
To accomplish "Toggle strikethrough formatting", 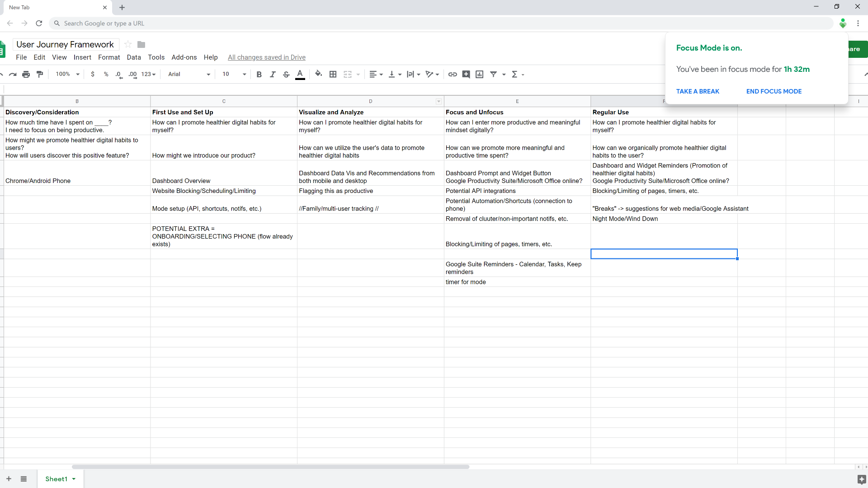I will pos(286,75).
